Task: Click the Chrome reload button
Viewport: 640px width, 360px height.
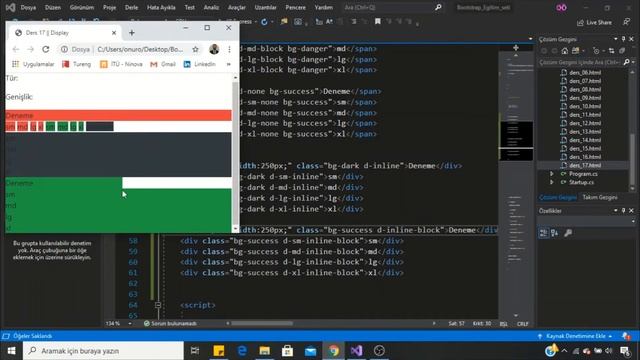Action: click(x=46, y=49)
